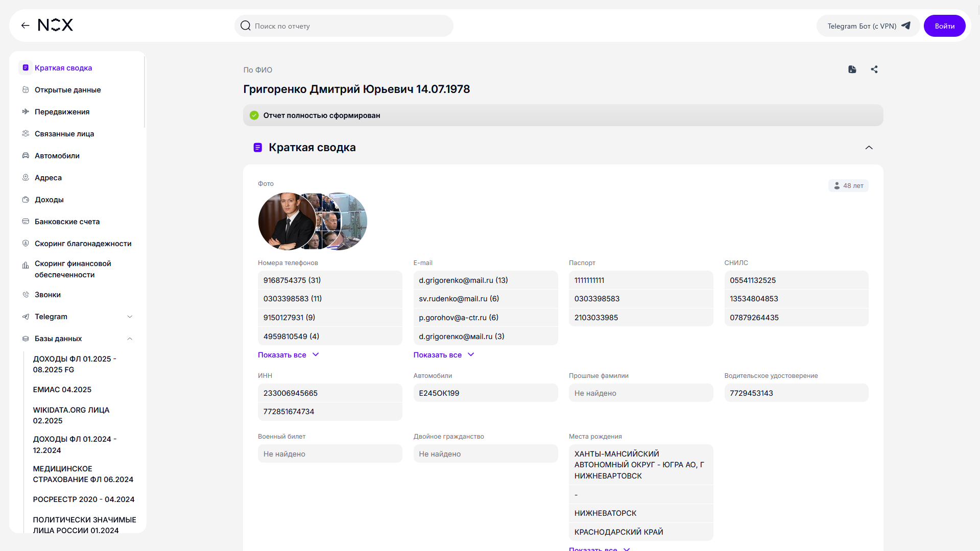Open ДОХОДЫ ФЛ 01.2025 - 08.2025 FG
Viewport: 980px width, 551px height.
[75, 364]
